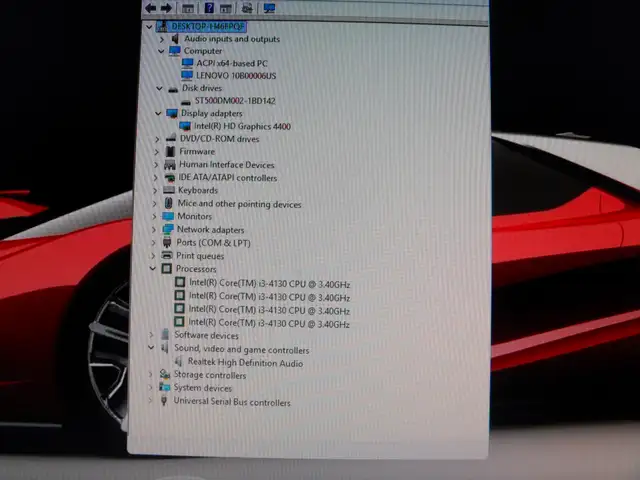Screen dimensions: 640x480
Task: Click the screen icon beside Monitors
Action: (x=168, y=216)
